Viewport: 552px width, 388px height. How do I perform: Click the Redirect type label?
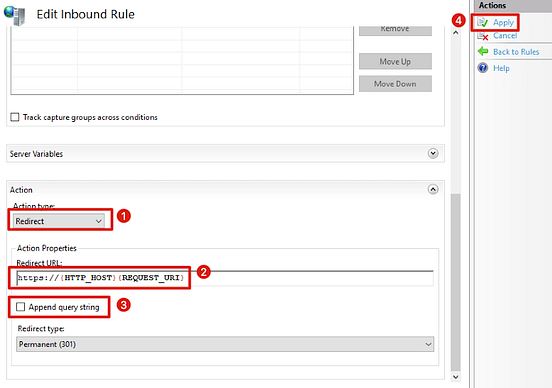pos(41,328)
